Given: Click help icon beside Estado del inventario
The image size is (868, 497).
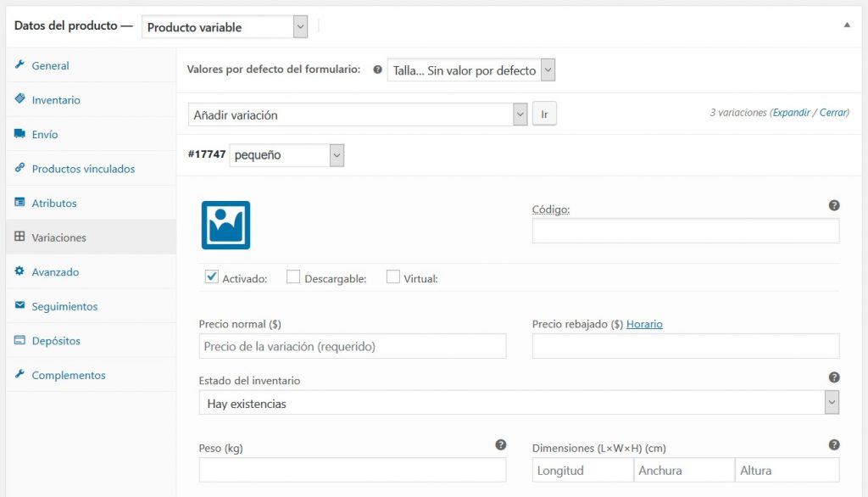Looking at the screenshot, I should click(833, 377).
